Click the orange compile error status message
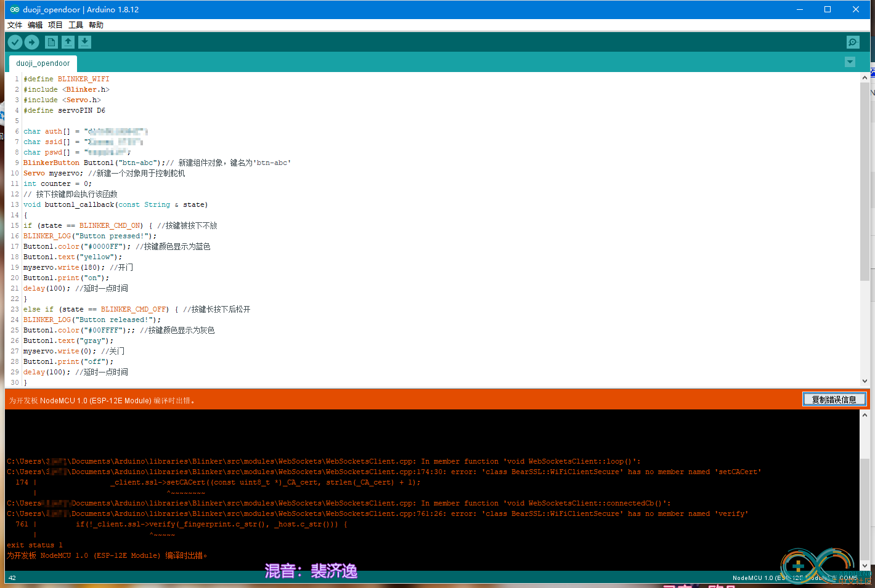 [x=102, y=400]
